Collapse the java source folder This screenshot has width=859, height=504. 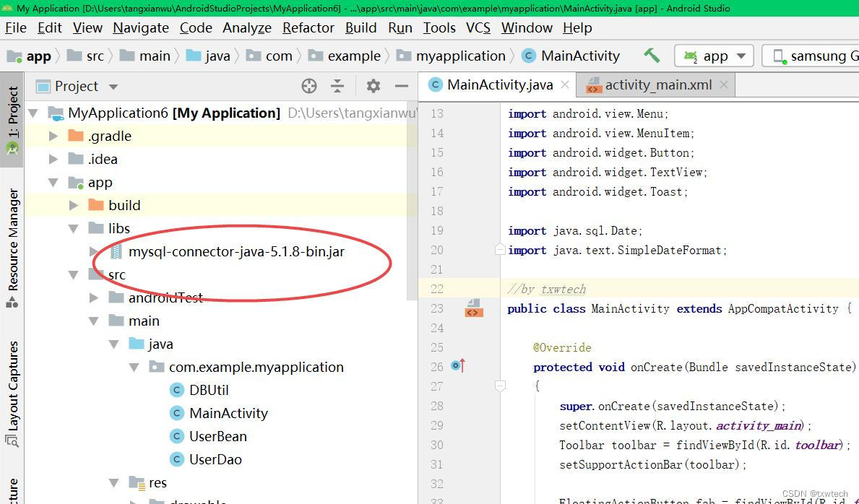(114, 344)
